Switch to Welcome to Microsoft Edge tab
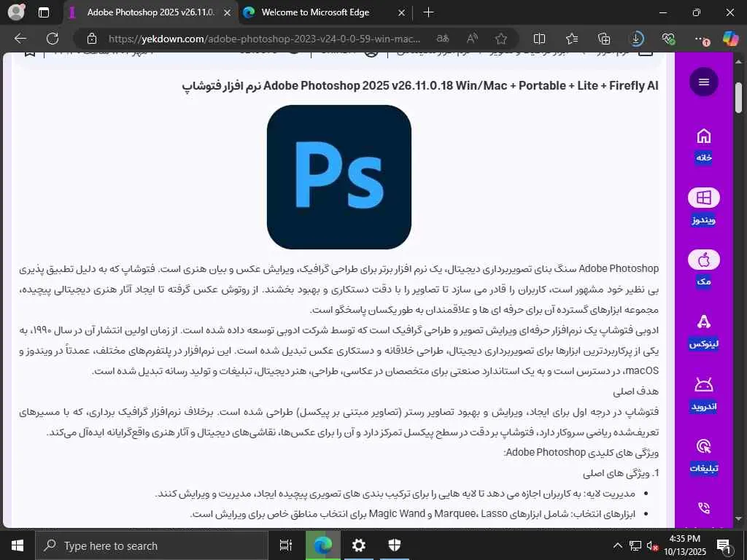The height and width of the screenshot is (560, 747). click(324, 12)
